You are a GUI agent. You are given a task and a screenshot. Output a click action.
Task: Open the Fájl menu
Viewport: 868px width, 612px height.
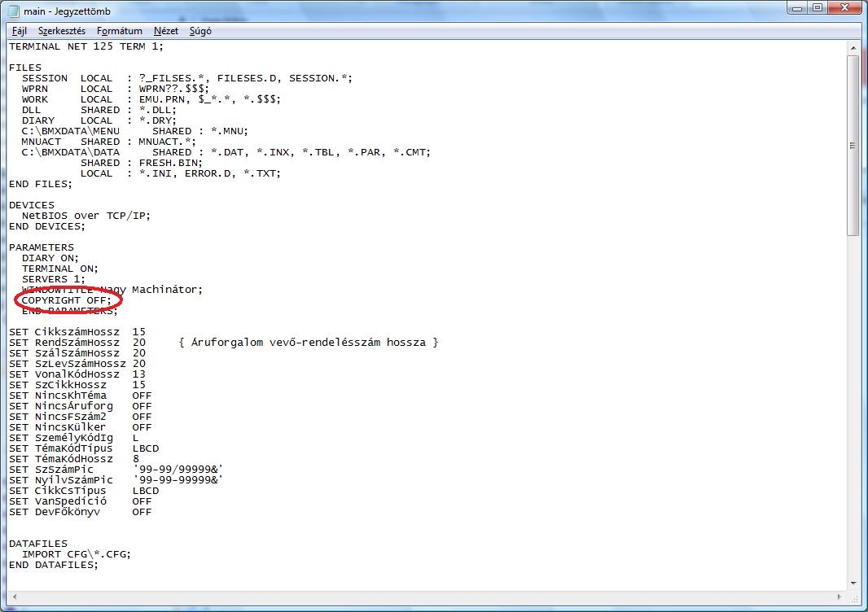point(20,31)
